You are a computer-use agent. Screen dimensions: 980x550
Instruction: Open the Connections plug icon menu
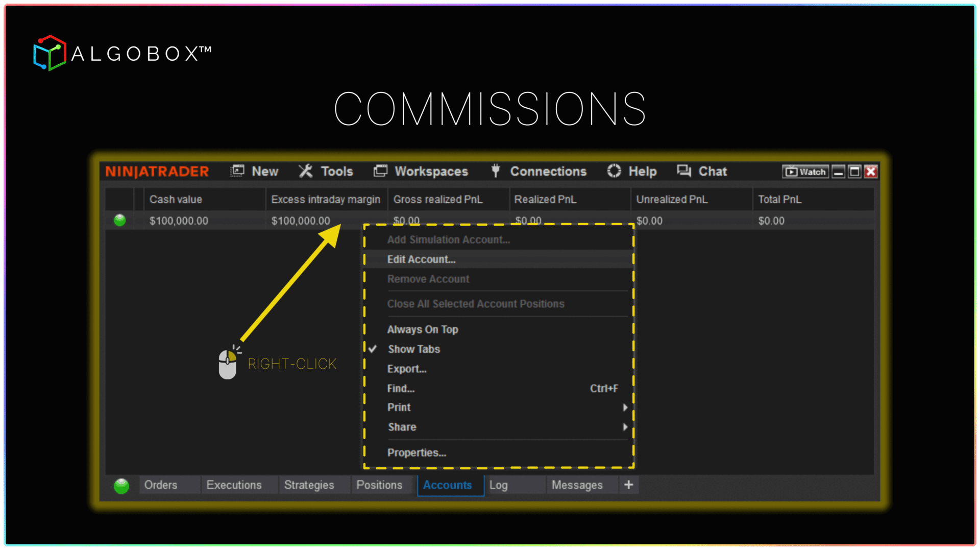(495, 171)
